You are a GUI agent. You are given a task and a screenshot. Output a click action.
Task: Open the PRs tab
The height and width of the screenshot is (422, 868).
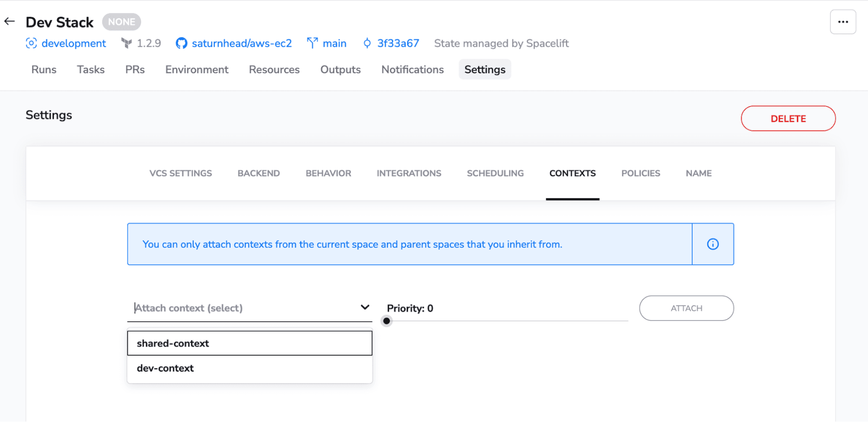(135, 69)
